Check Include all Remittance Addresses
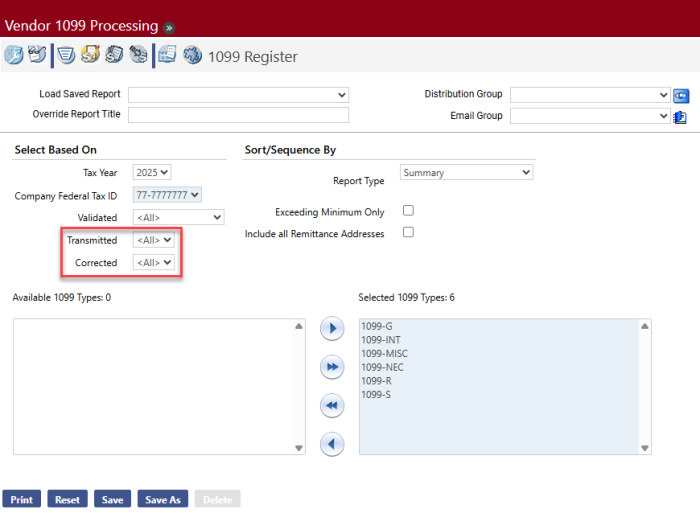The height and width of the screenshot is (513, 700). [408, 233]
